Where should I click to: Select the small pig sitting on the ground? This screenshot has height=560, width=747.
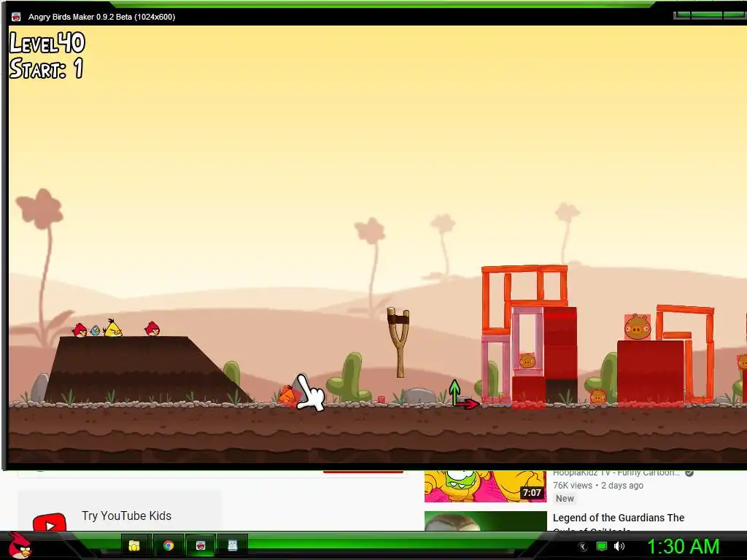pos(597,396)
